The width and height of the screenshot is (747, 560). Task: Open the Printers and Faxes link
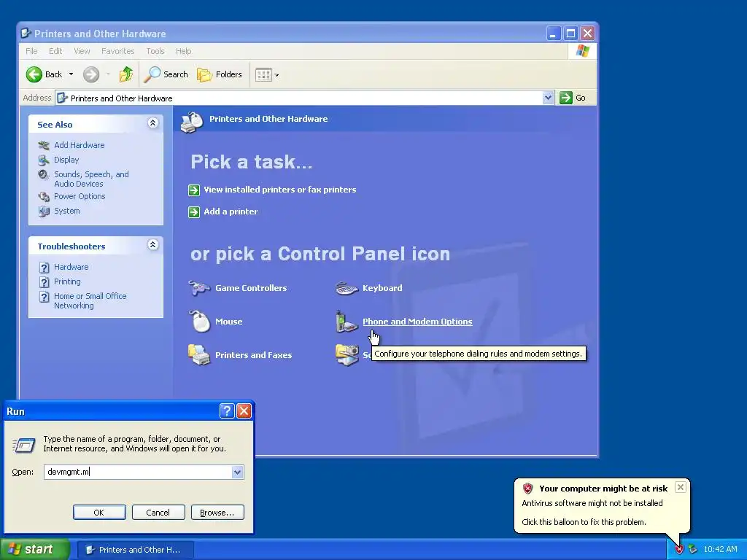(253, 355)
